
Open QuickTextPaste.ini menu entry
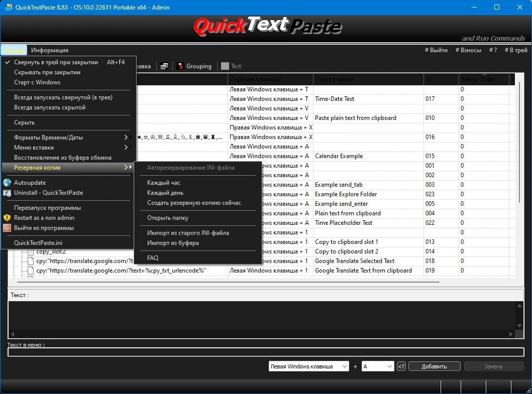tap(68, 243)
